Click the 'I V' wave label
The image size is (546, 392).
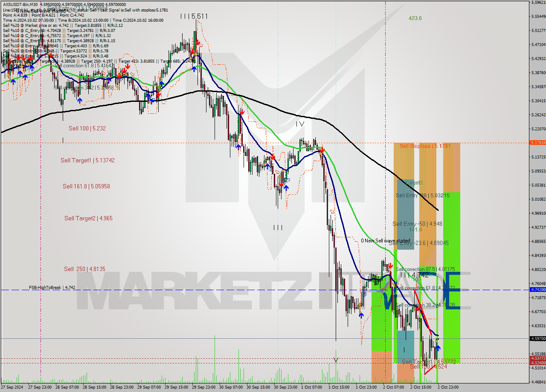[300, 124]
